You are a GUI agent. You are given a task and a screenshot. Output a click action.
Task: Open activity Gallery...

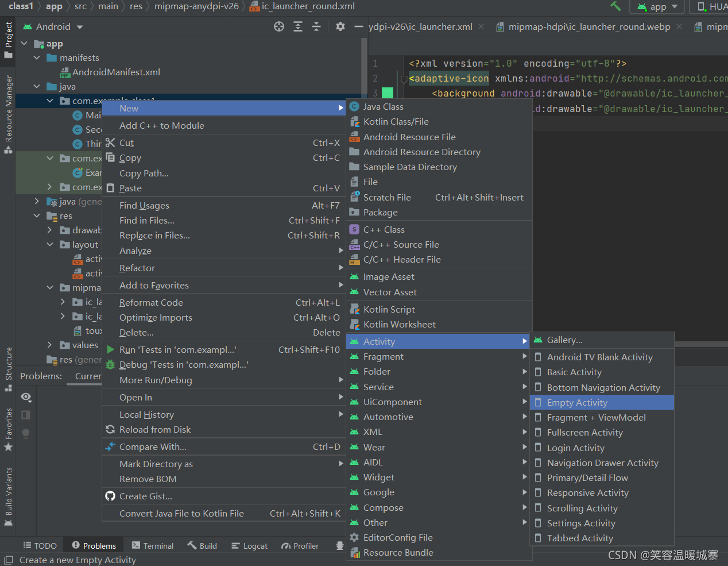point(602,340)
